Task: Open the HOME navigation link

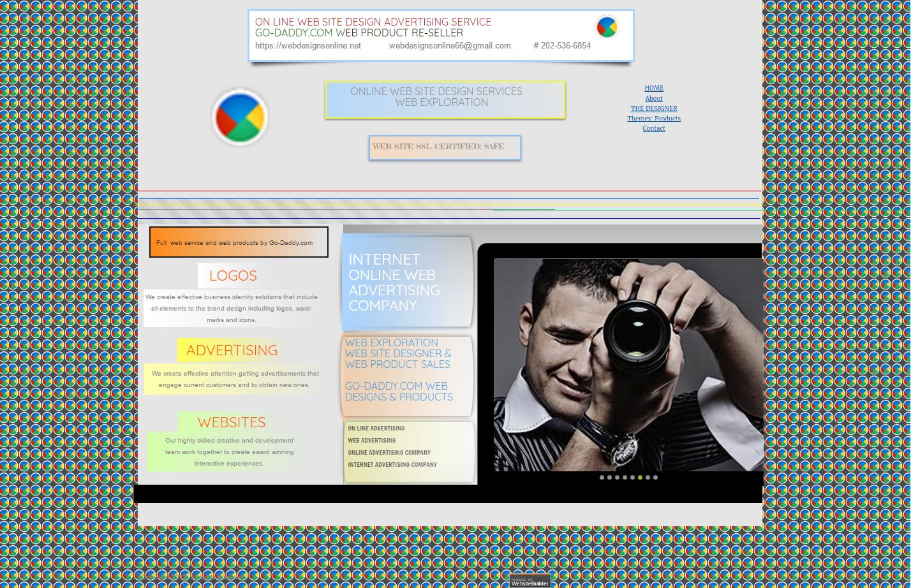Action: tap(654, 88)
